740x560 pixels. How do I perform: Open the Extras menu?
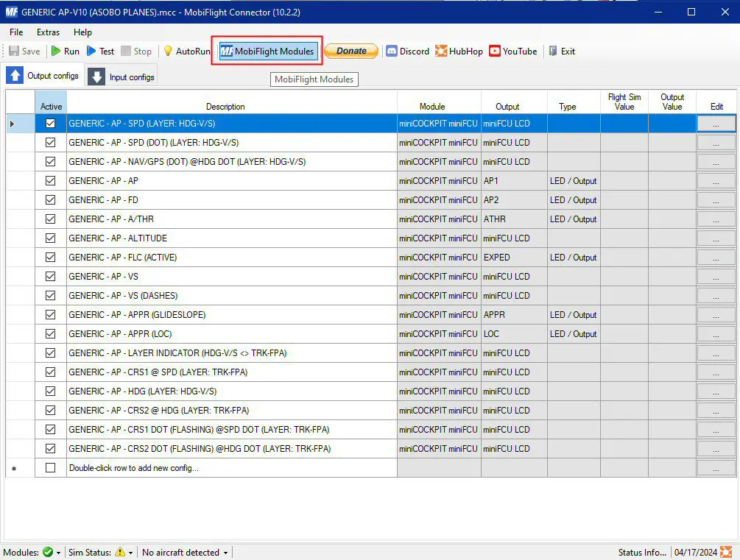[x=48, y=32]
